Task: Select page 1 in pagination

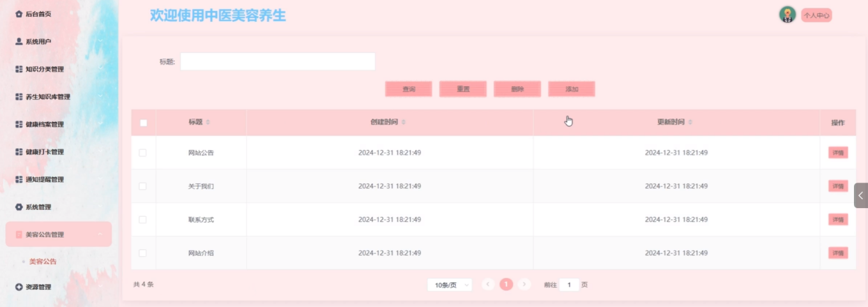Action: coord(506,284)
